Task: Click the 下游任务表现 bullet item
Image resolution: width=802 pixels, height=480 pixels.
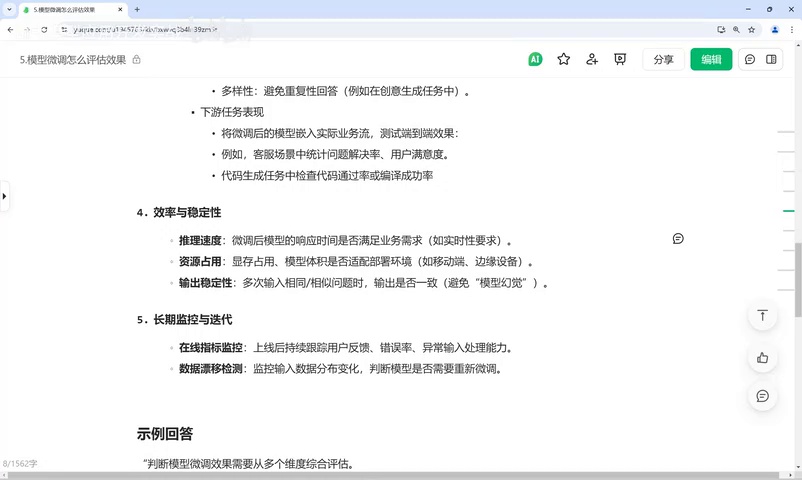Action: 232,112
